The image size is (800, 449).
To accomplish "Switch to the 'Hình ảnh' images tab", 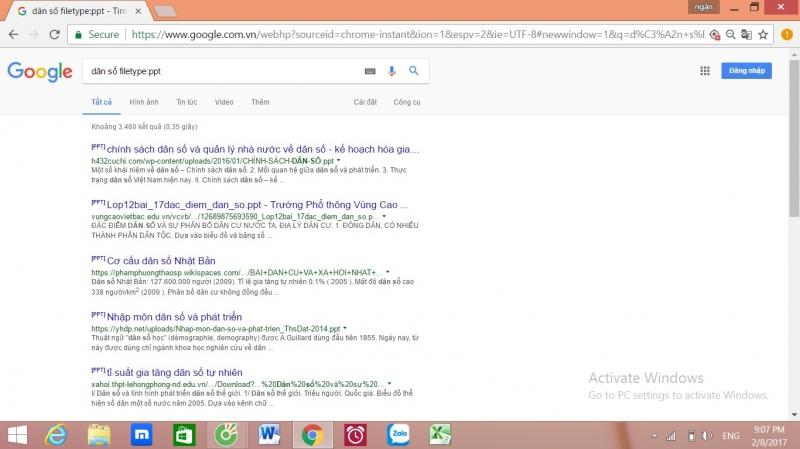I will point(144,102).
